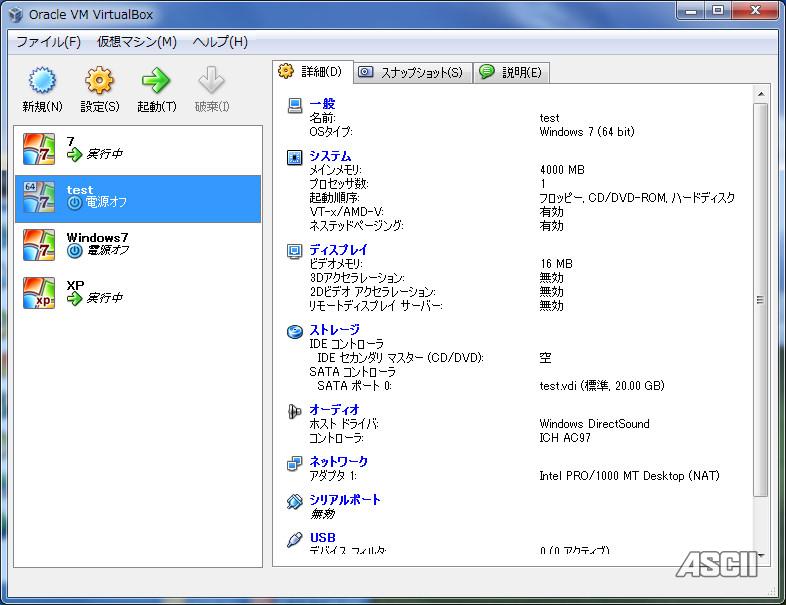Switch to the スナップショット(S) tab
The height and width of the screenshot is (605, 786).
click(413, 73)
